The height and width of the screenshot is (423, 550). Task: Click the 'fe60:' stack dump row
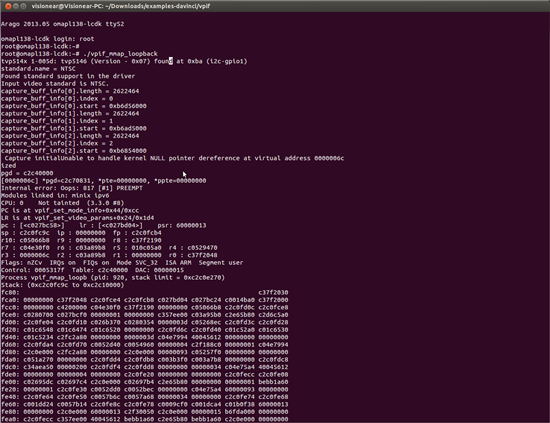coord(145,404)
